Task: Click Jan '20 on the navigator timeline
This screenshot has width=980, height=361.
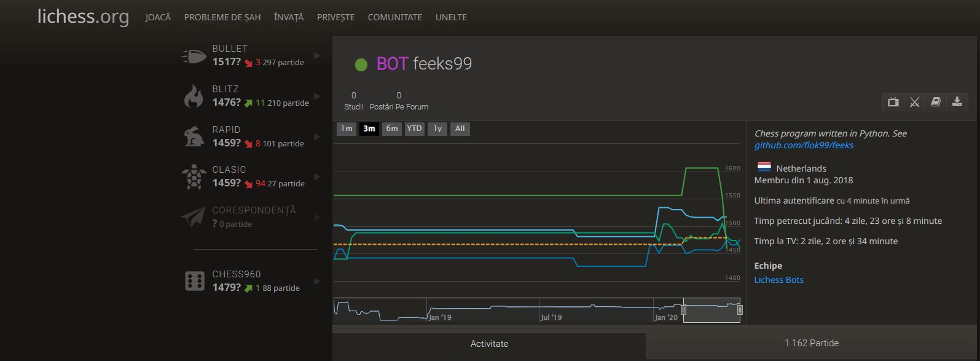Action: click(x=666, y=317)
